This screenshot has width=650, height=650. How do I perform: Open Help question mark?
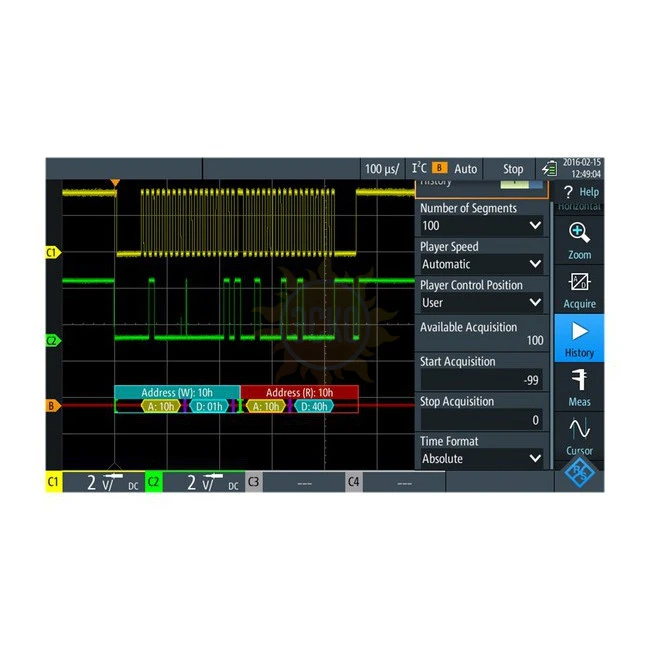[579, 192]
